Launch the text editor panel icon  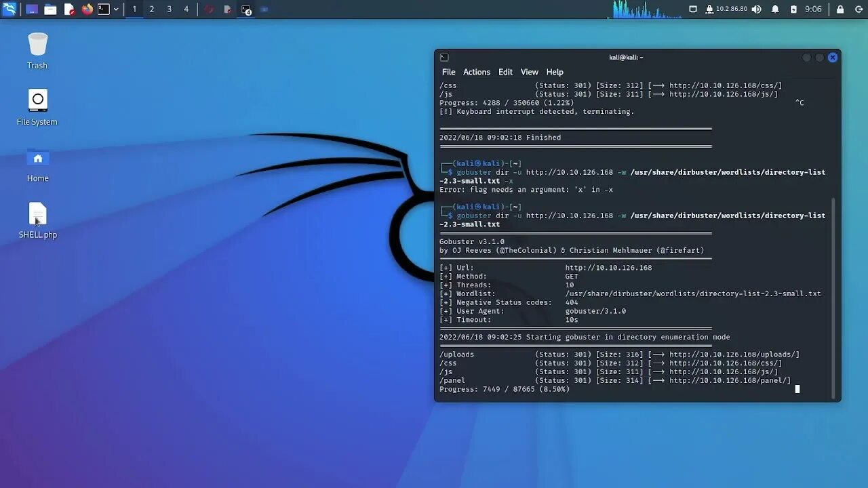[x=69, y=9]
